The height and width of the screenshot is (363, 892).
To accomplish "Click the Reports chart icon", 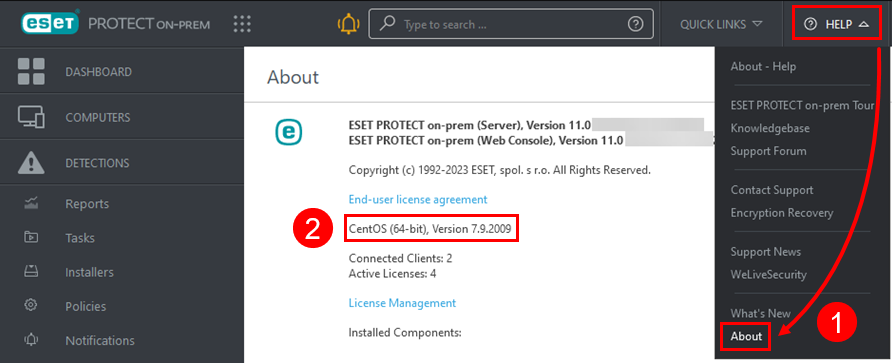I will click(x=31, y=203).
